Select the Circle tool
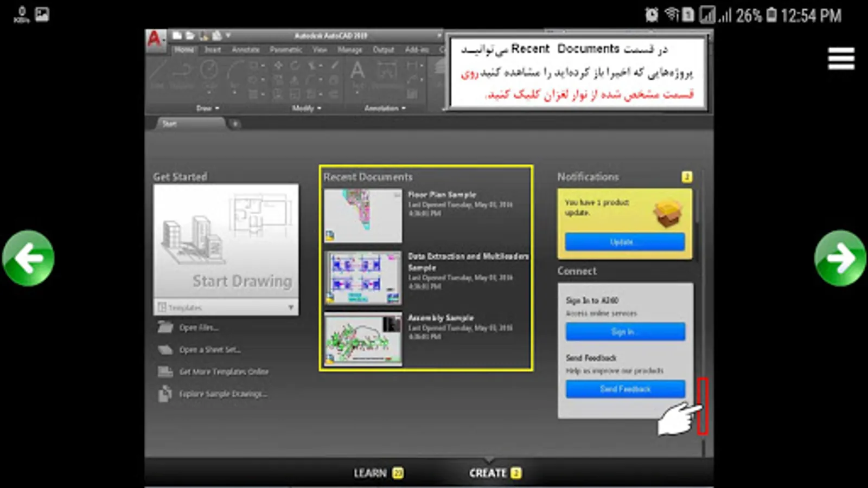This screenshot has width=868, height=488. coord(209,70)
